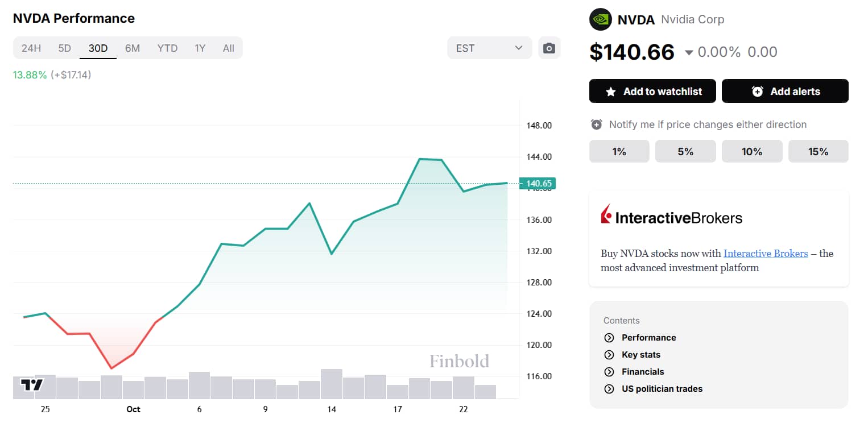This screenshot has height=431, width=868.
Task: Click the 140.65 current price label
Action: (538, 183)
